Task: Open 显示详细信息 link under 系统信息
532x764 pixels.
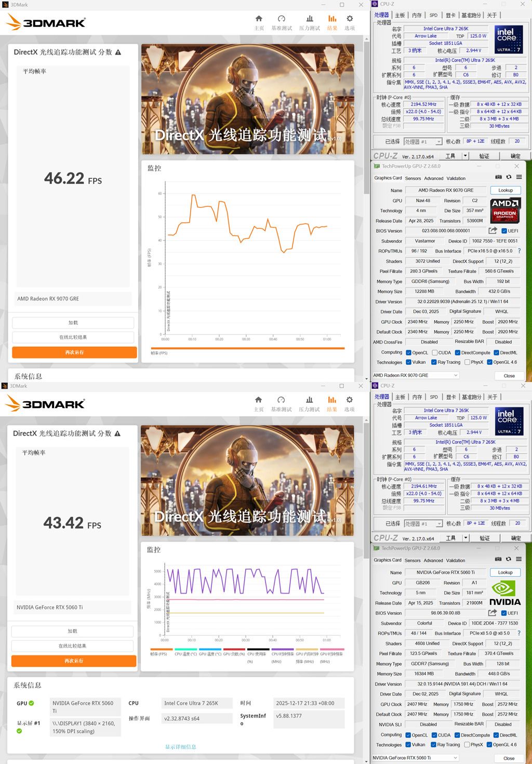Action: pos(181,747)
